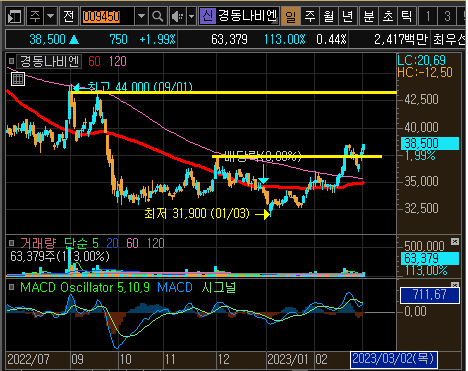The image size is (468, 371).
Task: Click the 2,417백만 trade amount
Action: (401, 40)
